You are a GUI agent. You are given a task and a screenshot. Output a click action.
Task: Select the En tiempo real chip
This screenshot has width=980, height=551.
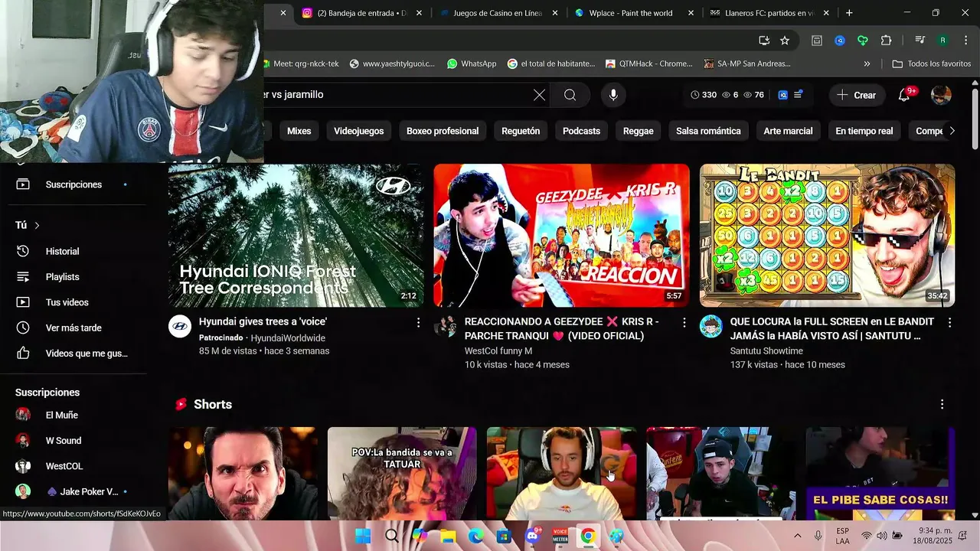(864, 131)
